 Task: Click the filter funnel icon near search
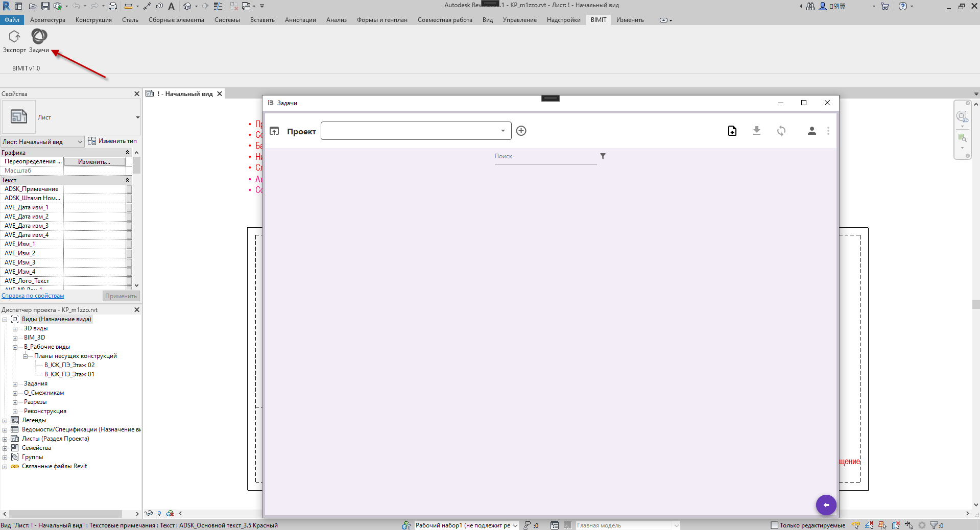tap(603, 156)
